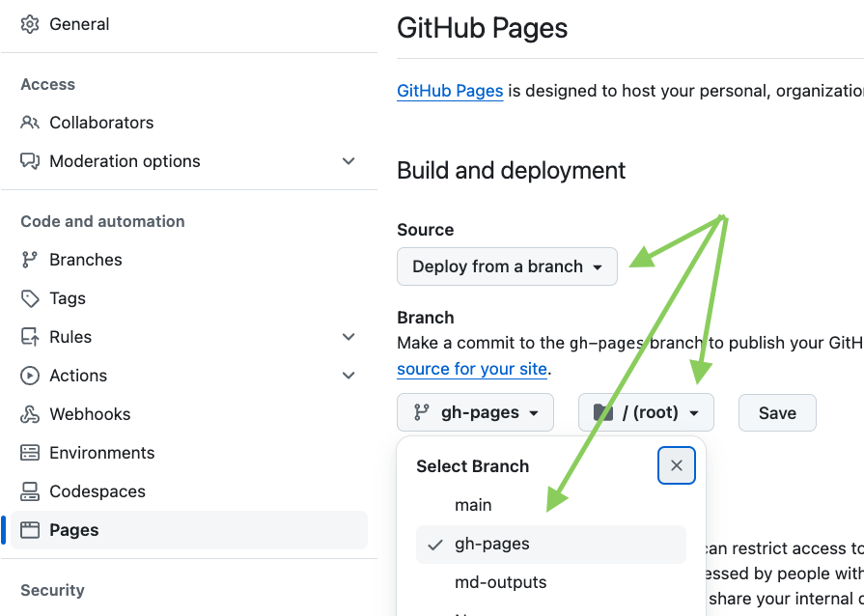Click the Webhooks icon

point(30,414)
